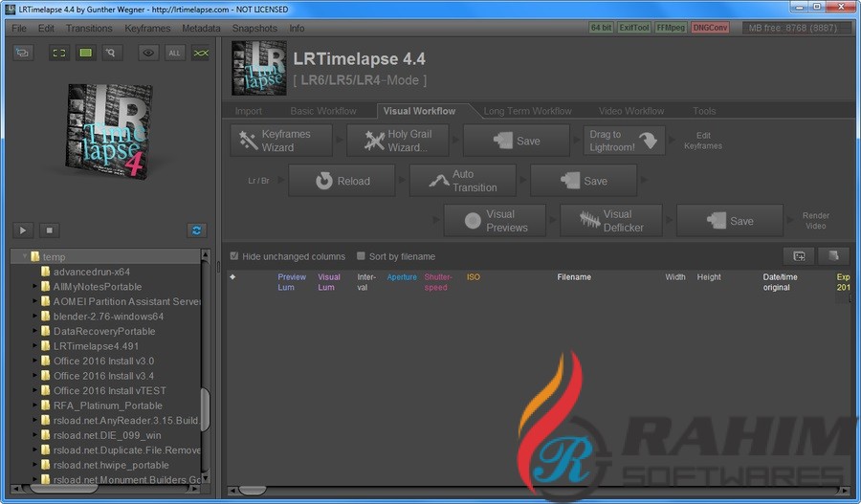
Task: Toggle the eye visibility icon
Action: pos(148,53)
